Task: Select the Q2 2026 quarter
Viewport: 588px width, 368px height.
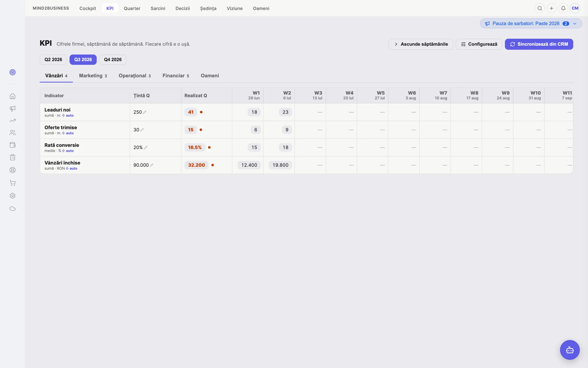Action: pyautogui.click(x=53, y=59)
